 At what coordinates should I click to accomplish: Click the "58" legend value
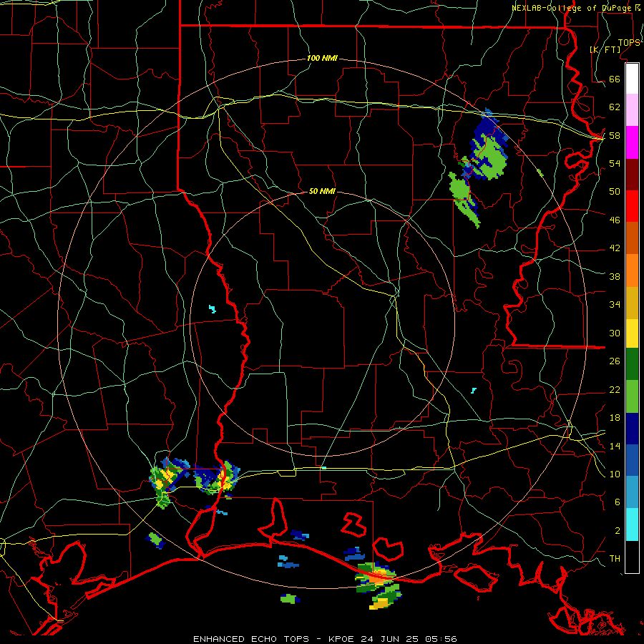(x=615, y=135)
